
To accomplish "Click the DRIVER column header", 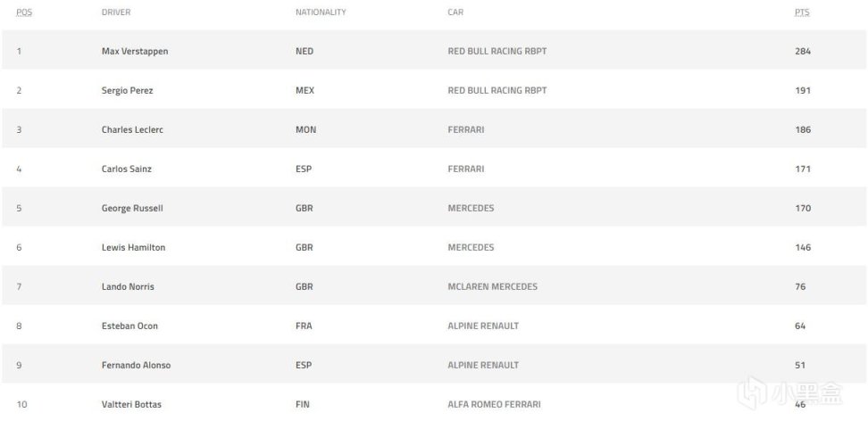I will tap(116, 12).
